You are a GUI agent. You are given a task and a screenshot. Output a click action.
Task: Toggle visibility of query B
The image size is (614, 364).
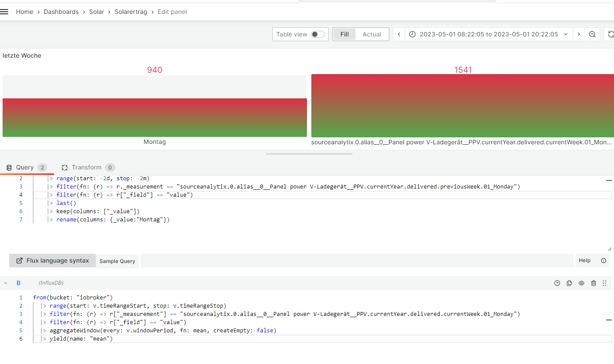coord(581,283)
